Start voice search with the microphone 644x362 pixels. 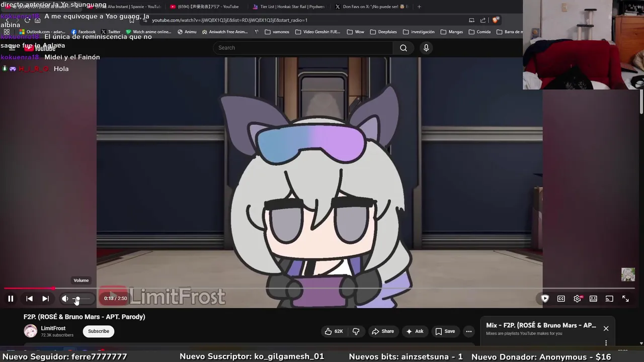click(426, 48)
